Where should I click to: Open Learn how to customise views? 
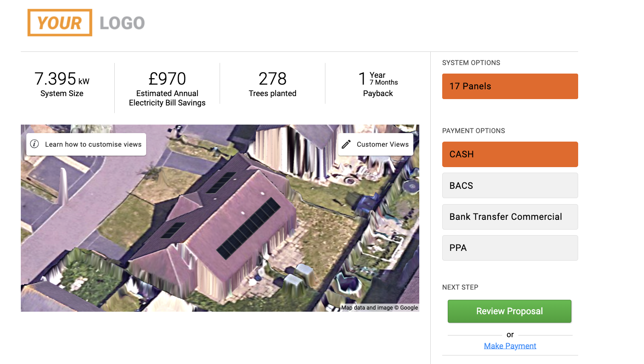pos(86,144)
